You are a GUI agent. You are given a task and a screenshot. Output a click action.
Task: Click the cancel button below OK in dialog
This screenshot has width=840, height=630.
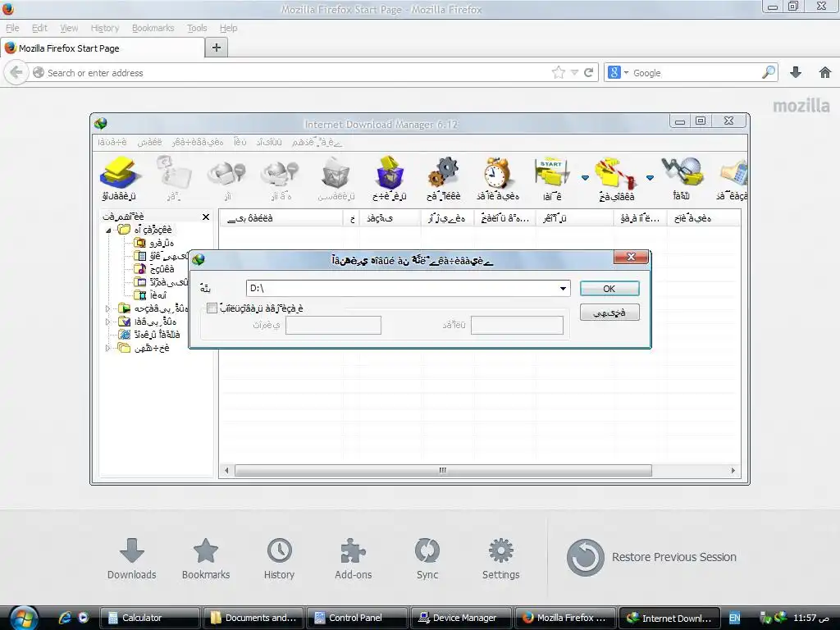609,313
